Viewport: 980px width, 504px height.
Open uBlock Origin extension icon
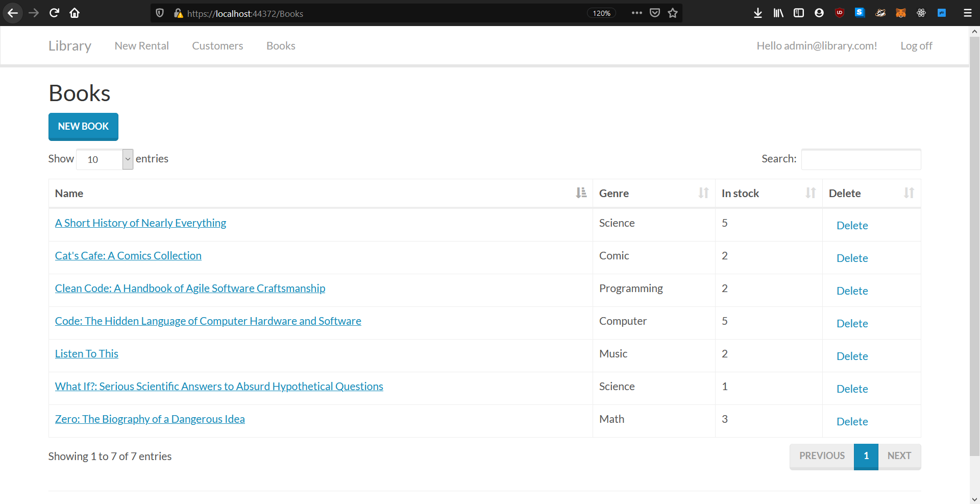coord(840,13)
